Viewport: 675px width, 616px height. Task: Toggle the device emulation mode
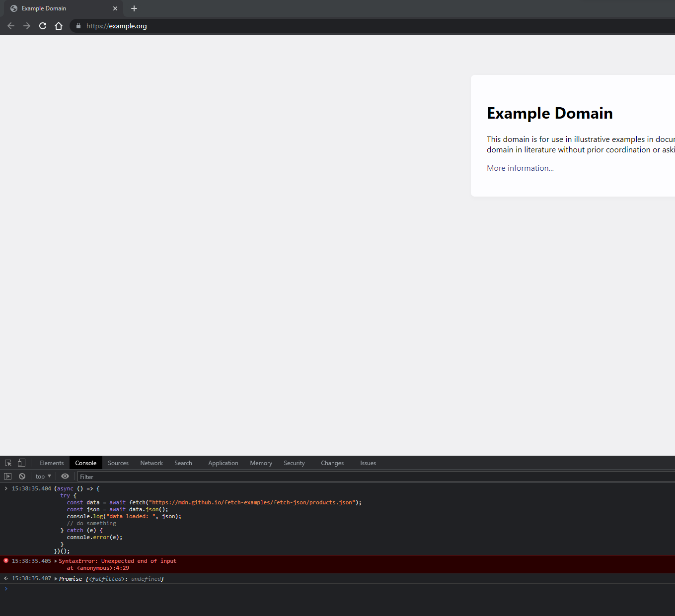coord(21,463)
